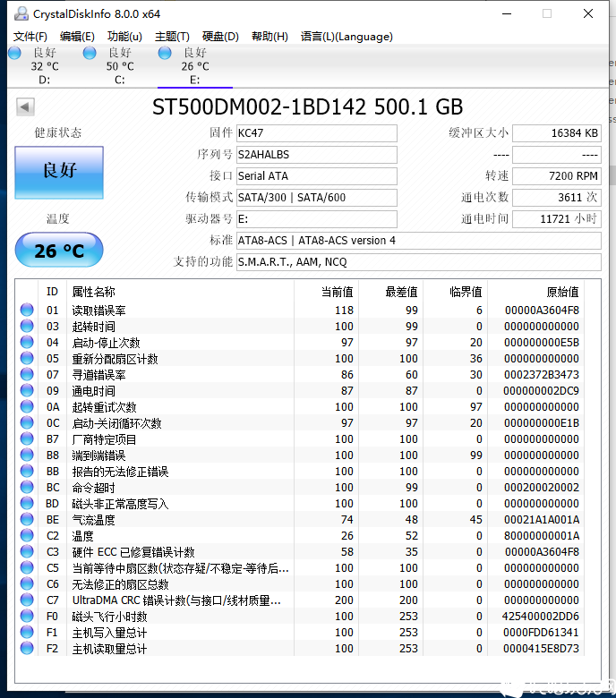Click status orb of row BE 气流温度
The image size is (616, 698).
click(27, 519)
